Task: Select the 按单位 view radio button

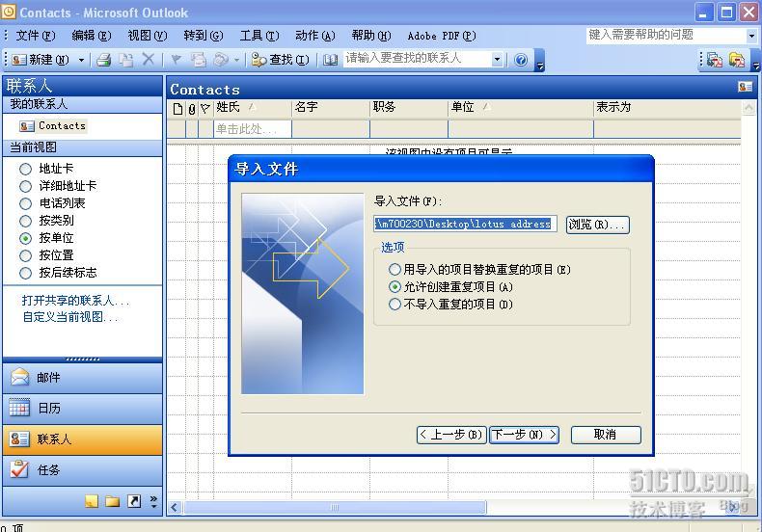Action: click(25, 238)
